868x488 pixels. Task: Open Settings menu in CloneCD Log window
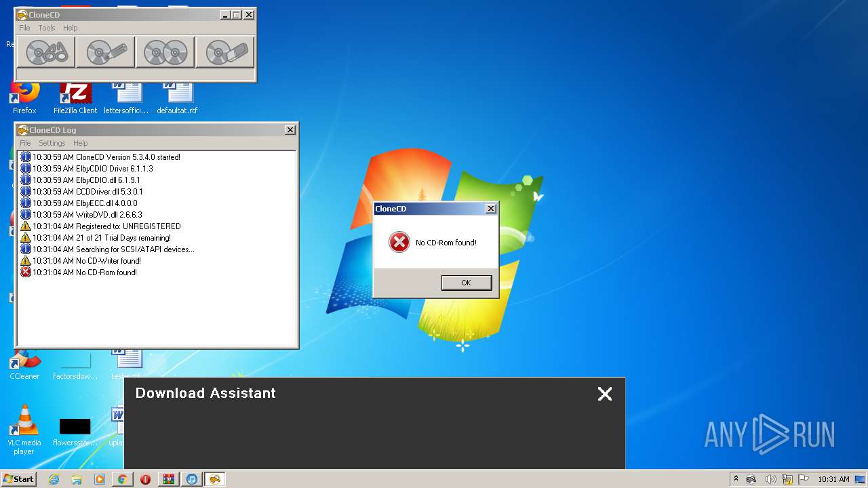pyautogui.click(x=52, y=143)
